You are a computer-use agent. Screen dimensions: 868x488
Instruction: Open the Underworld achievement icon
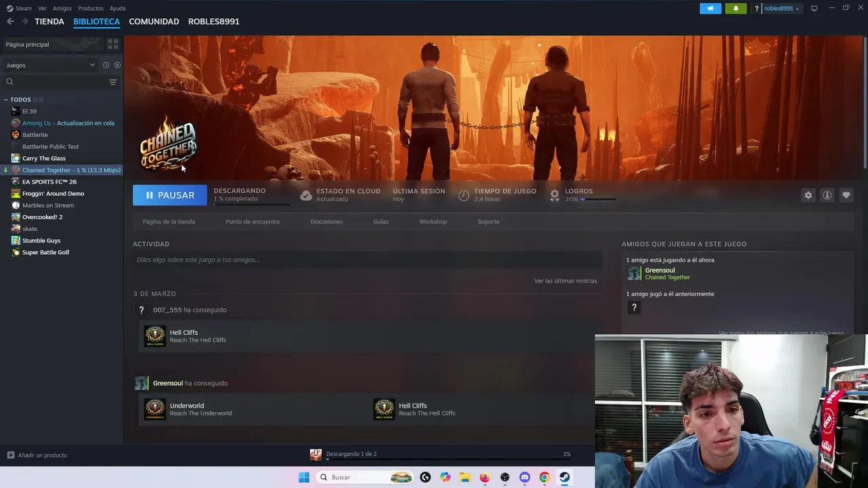[x=155, y=409]
